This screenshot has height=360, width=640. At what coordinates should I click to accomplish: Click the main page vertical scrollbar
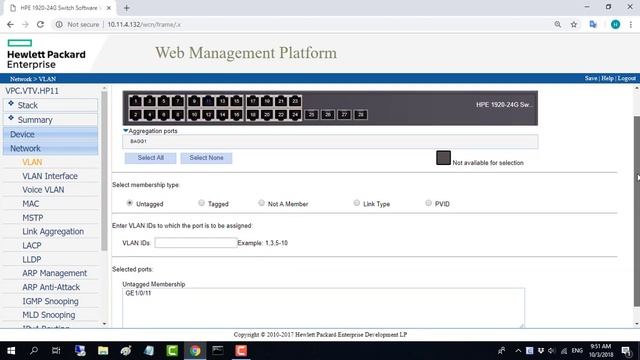[637, 211]
